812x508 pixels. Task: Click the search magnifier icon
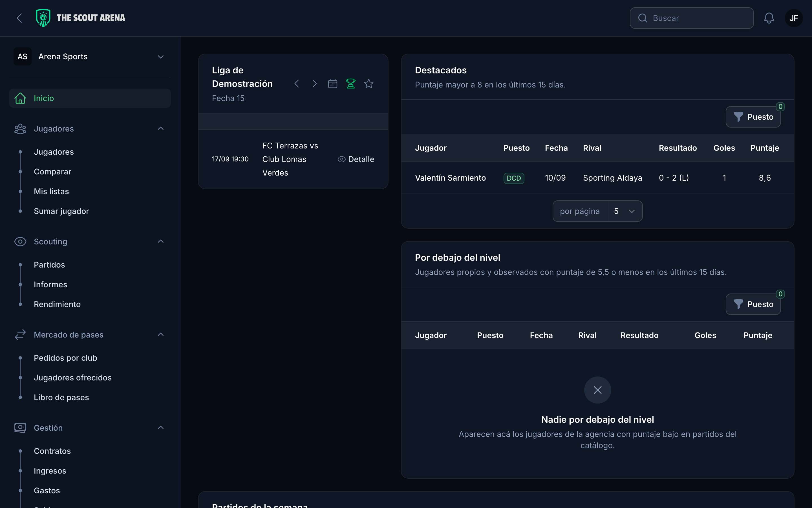[643, 18]
